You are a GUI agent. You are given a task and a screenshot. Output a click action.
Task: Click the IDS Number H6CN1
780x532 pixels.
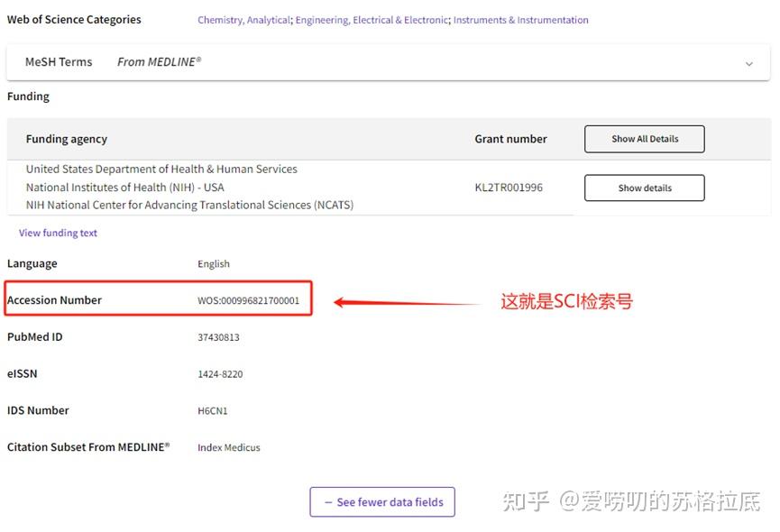point(213,410)
